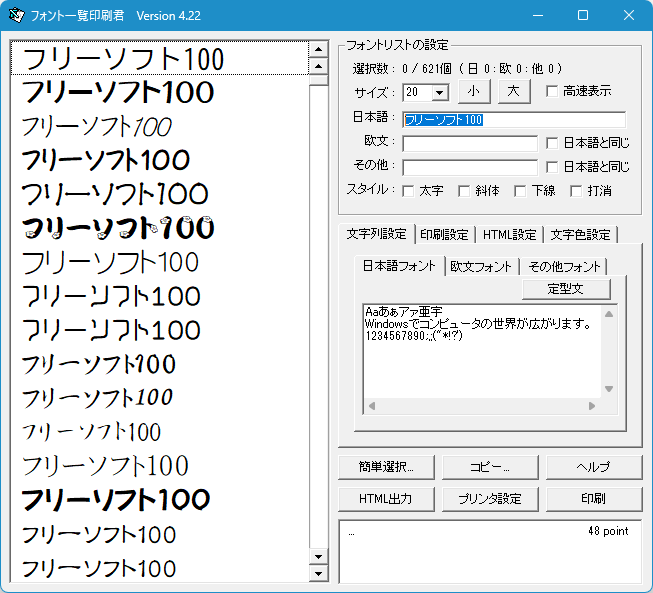Click the app icon in the title bar
This screenshot has width=653, height=593.
click(17, 15)
